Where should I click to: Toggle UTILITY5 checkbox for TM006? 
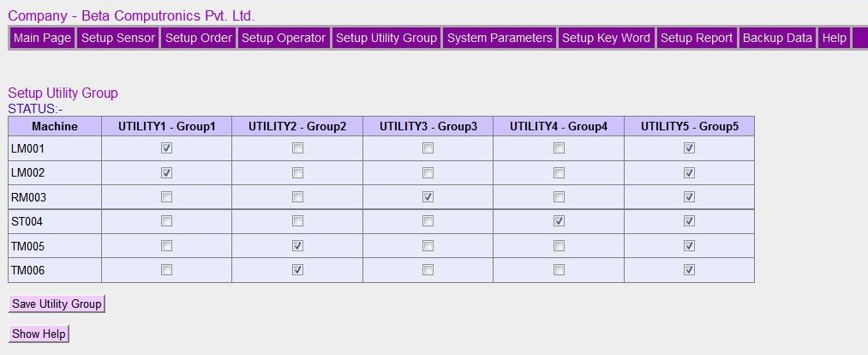pos(689,269)
